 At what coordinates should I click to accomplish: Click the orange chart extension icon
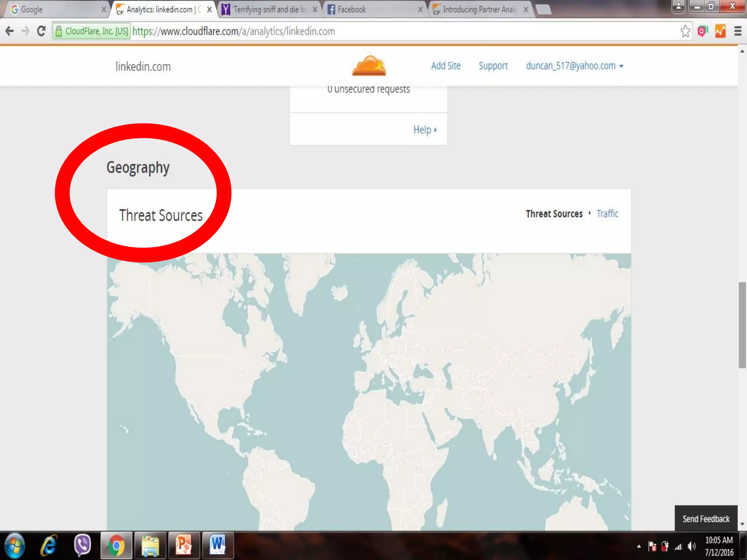pos(720,31)
